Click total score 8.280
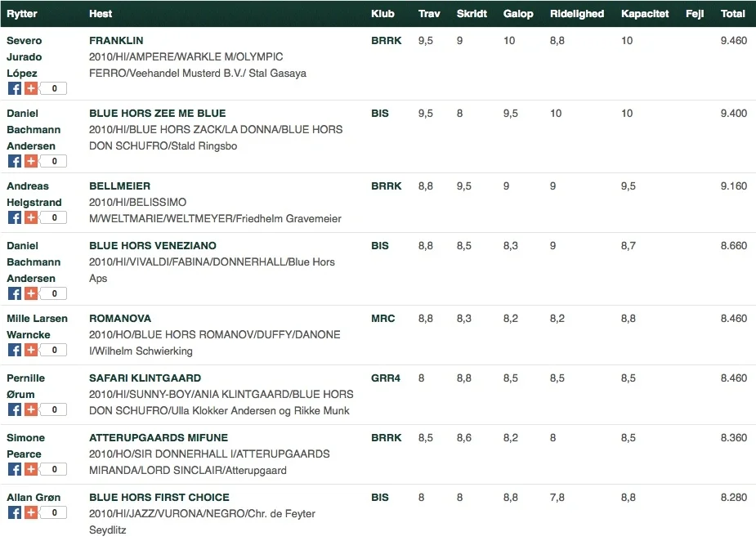Viewport: 756px width, 541px height. pos(734,497)
